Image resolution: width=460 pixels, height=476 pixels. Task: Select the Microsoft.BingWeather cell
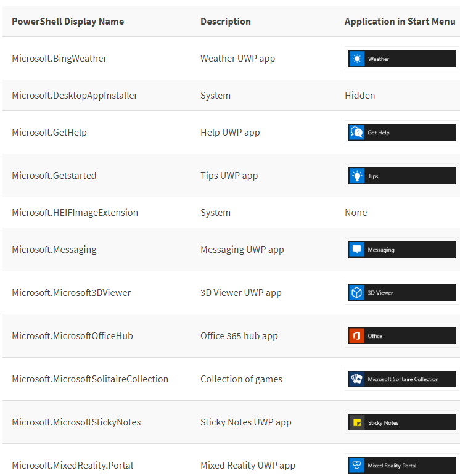pos(59,59)
